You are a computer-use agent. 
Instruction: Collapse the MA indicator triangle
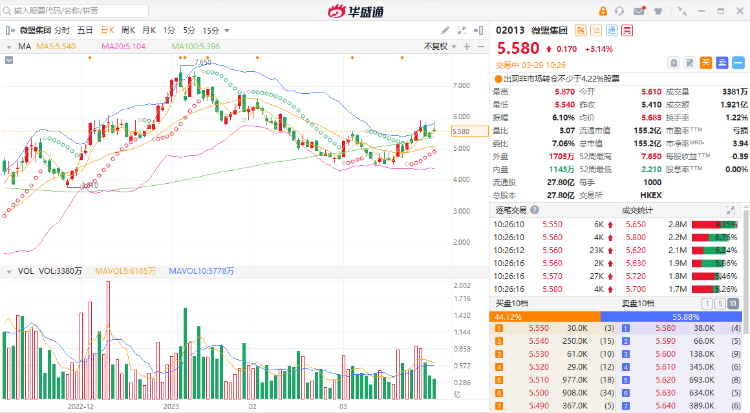tap(10, 46)
